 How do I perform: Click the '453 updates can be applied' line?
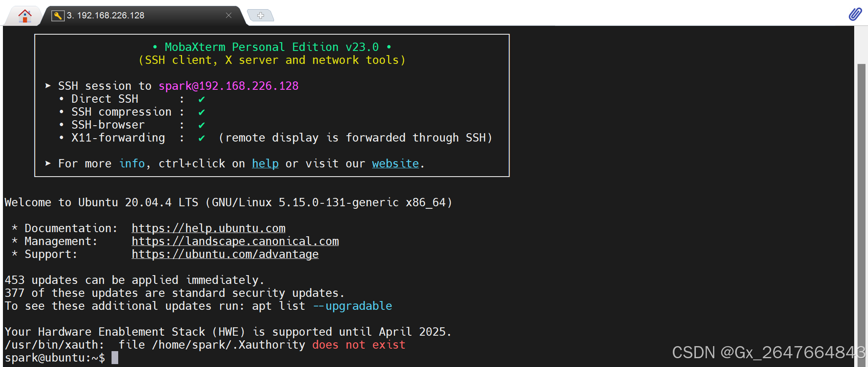coord(135,280)
